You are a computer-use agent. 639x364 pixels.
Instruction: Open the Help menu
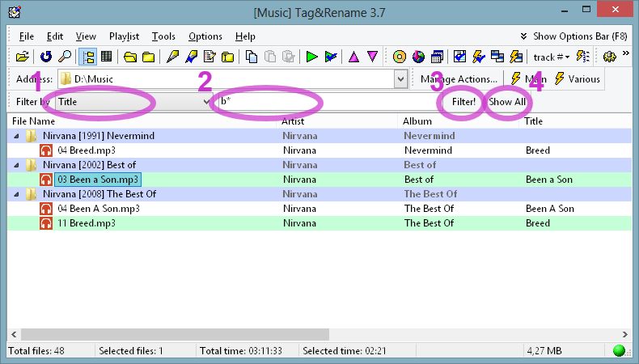(x=245, y=36)
